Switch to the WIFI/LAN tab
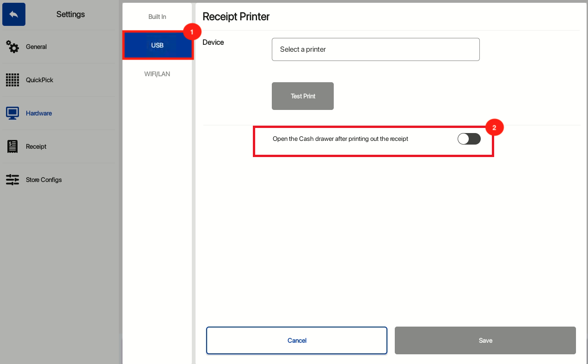 (x=157, y=74)
